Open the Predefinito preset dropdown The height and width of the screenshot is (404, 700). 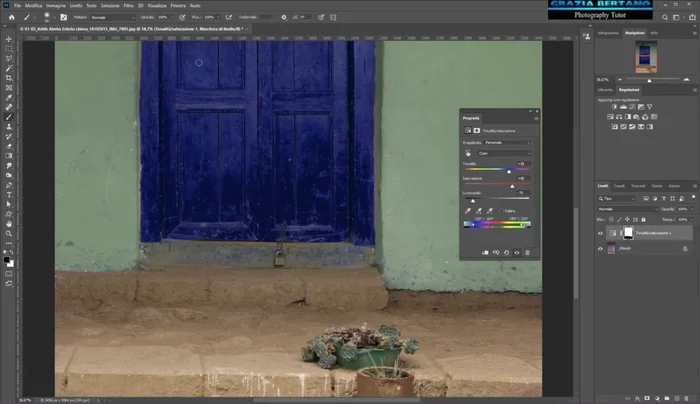coord(508,143)
